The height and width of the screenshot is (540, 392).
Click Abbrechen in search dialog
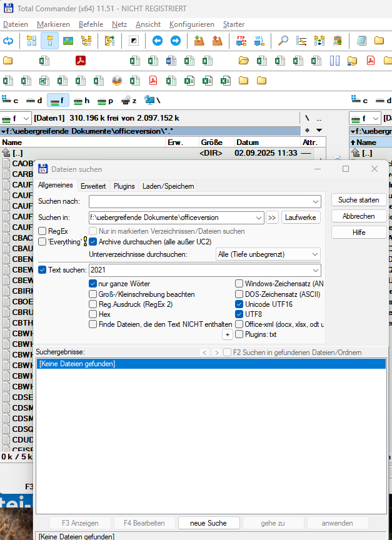[359, 216]
